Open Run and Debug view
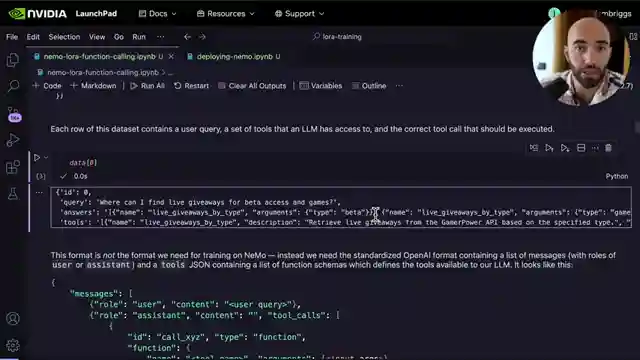Screen dimensions: 640x360 click(13, 140)
